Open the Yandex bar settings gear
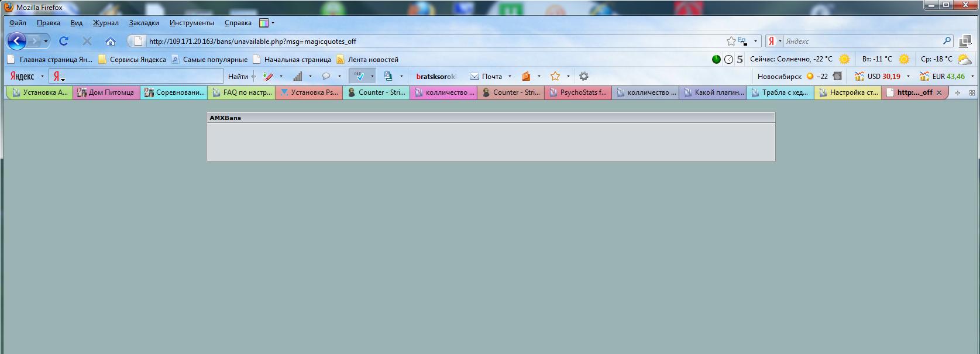 (583, 76)
